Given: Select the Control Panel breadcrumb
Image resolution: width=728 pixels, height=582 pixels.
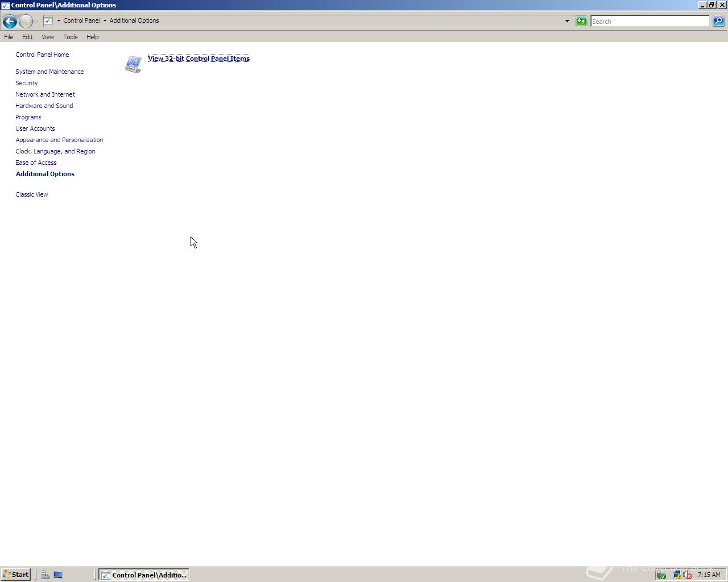Looking at the screenshot, I should [81, 20].
